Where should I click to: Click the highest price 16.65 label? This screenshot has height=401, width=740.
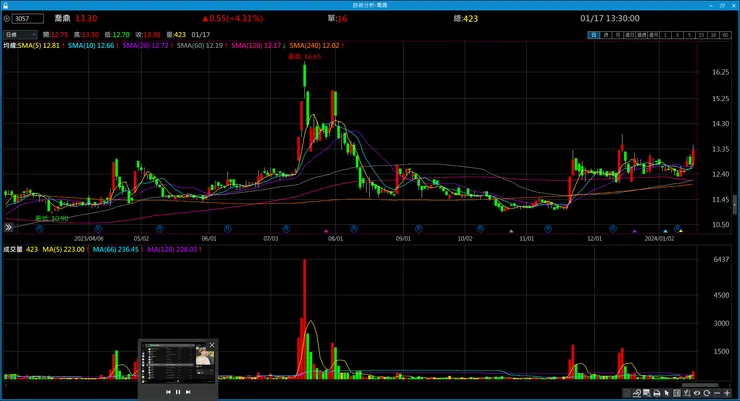304,57
